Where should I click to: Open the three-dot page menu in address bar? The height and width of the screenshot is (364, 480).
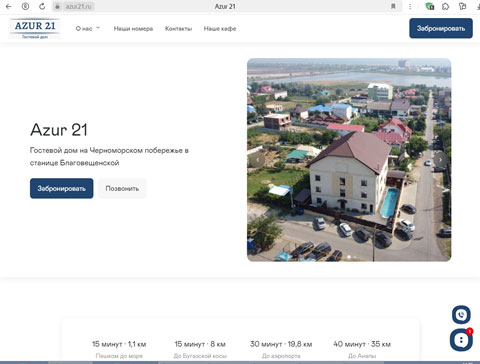[410, 6]
